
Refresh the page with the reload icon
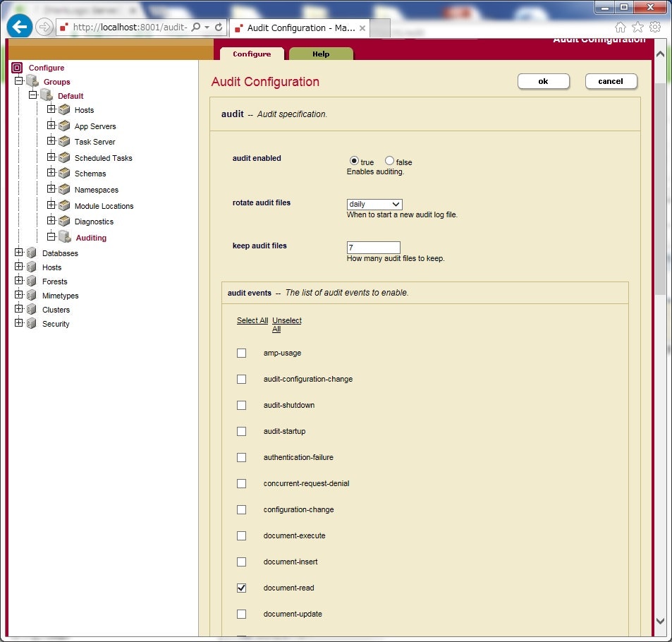pyautogui.click(x=219, y=27)
